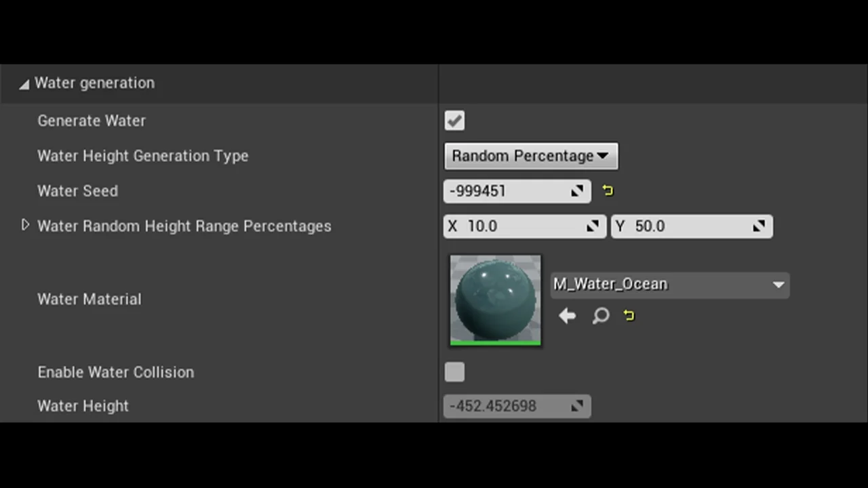Open Water Height Generation Type dropdown

coord(530,156)
